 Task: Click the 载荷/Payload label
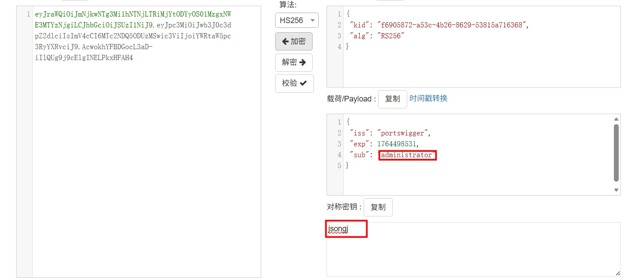click(x=351, y=99)
